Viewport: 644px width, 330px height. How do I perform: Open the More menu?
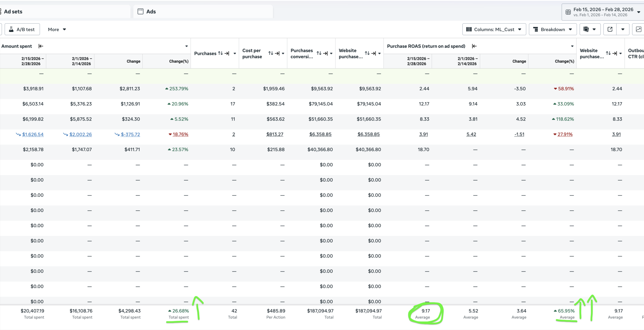coord(57,29)
